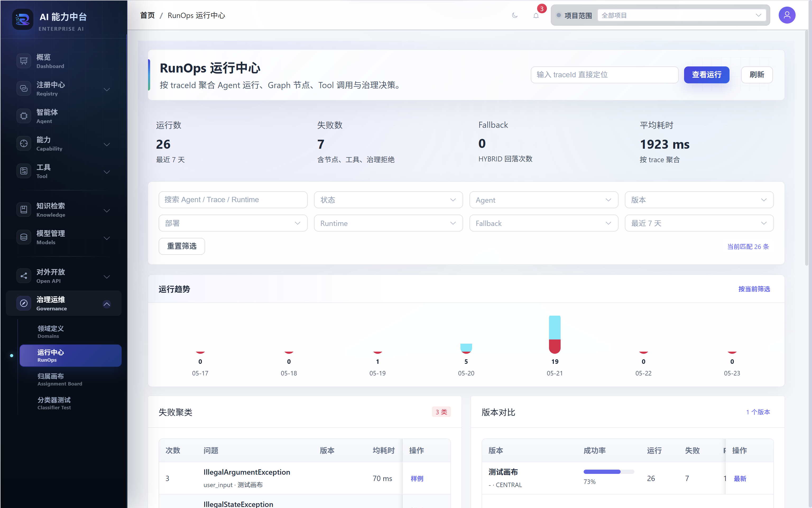The width and height of the screenshot is (812, 508).
Task: Click the 1 个版本 label
Action: (x=758, y=412)
